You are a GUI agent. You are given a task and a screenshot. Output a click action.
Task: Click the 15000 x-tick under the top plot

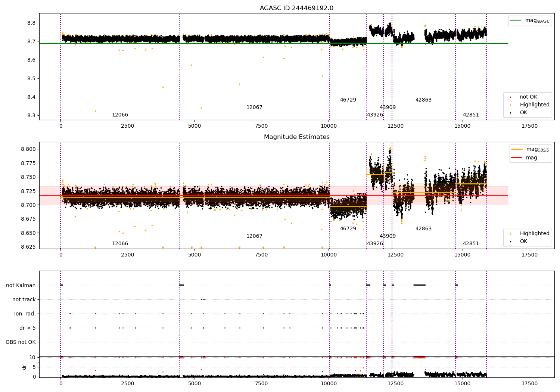point(463,126)
